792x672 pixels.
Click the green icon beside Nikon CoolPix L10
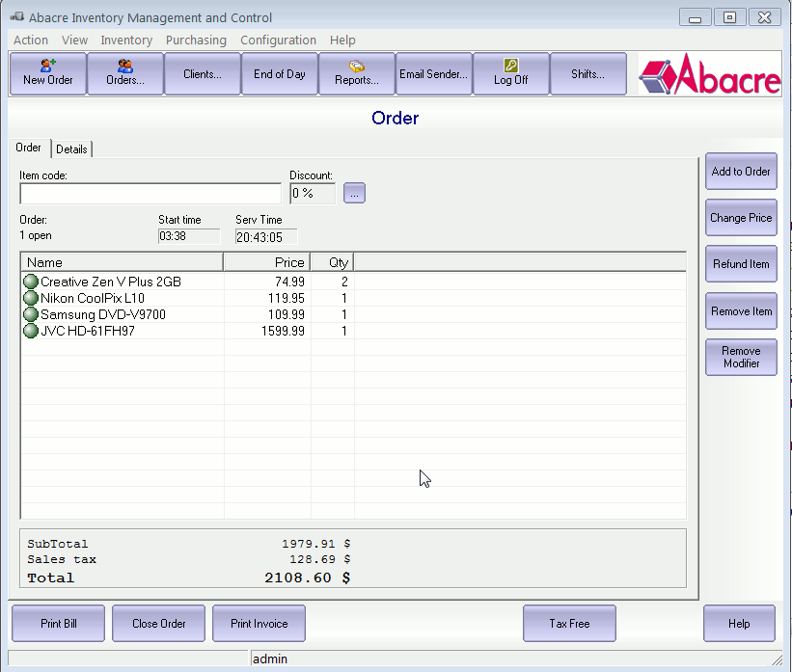[x=31, y=298]
